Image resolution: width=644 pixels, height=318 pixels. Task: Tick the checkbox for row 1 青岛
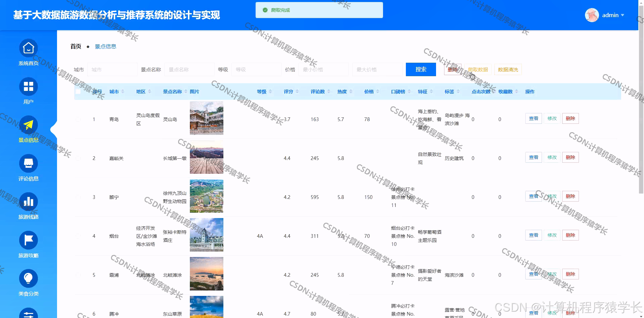(78, 119)
